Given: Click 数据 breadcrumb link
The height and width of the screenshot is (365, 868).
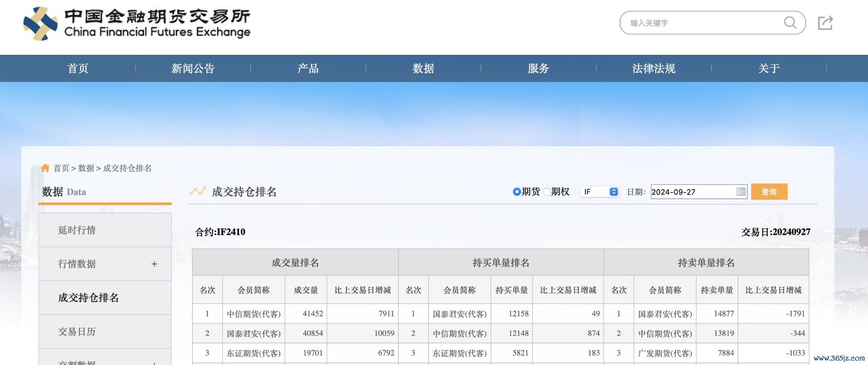Looking at the screenshot, I should point(86,168).
